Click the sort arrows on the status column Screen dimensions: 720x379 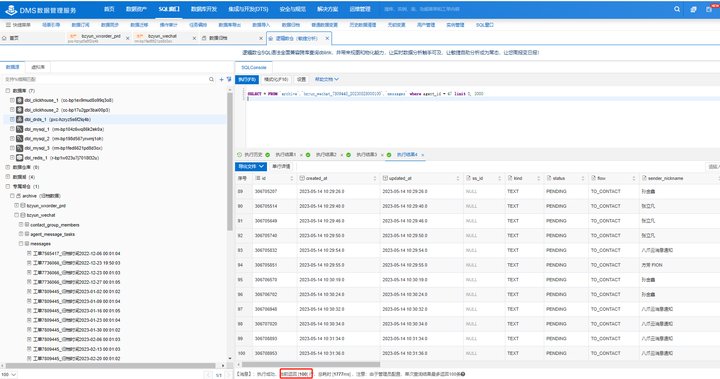coord(583,178)
